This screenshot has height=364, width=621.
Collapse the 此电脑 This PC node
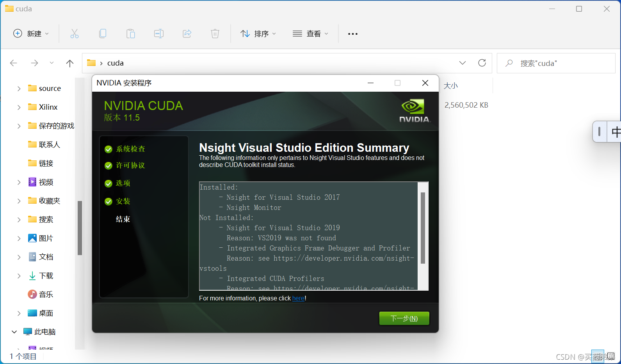point(14,332)
